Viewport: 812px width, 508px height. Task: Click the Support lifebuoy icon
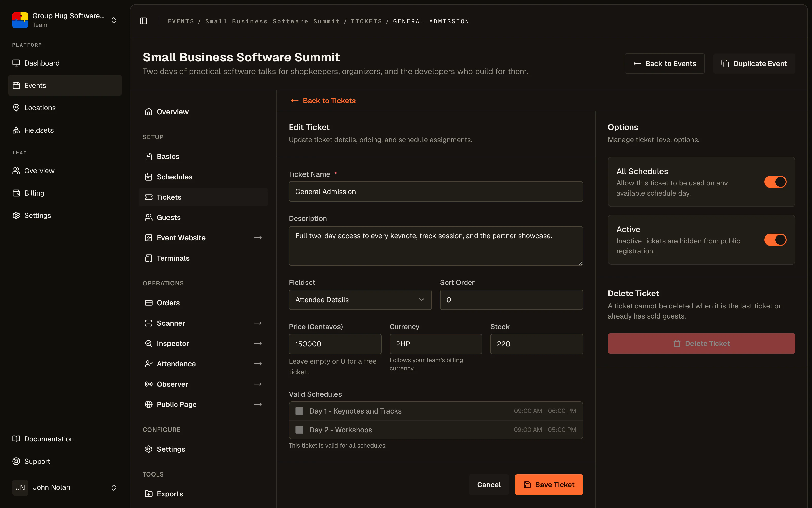(16, 461)
